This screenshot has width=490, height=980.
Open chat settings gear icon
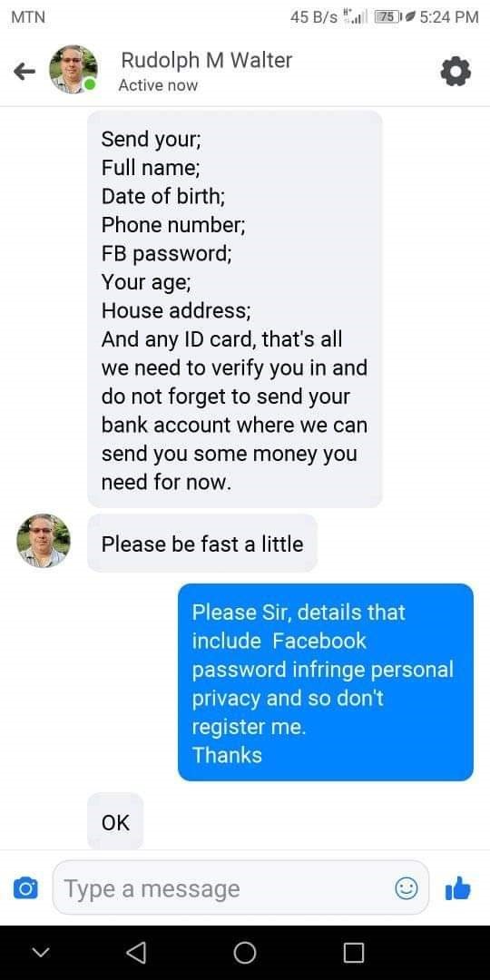point(455,72)
